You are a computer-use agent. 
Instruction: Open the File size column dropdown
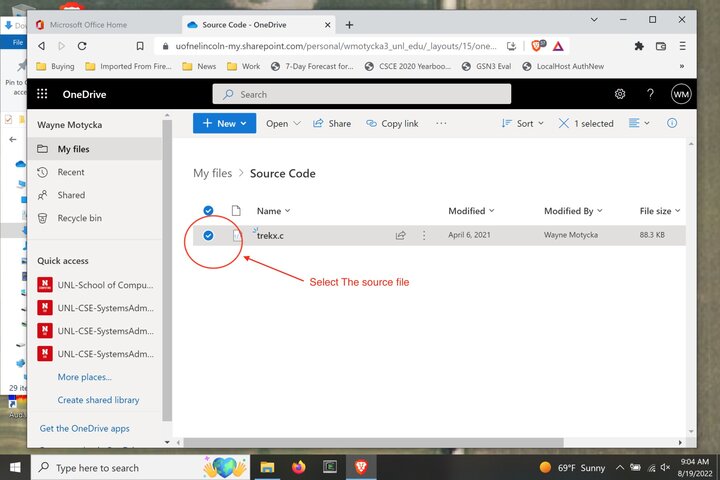(x=660, y=211)
